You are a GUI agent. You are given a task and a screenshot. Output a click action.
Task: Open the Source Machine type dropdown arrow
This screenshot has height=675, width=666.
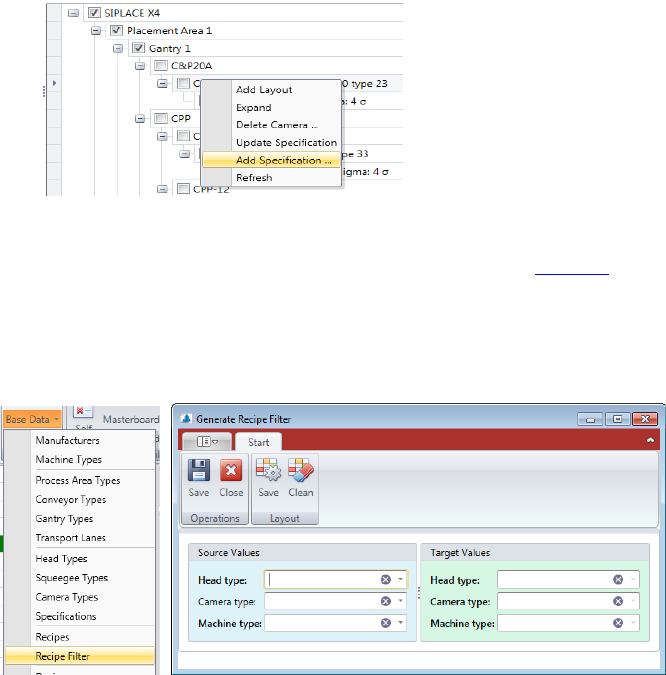tap(400, 622)
